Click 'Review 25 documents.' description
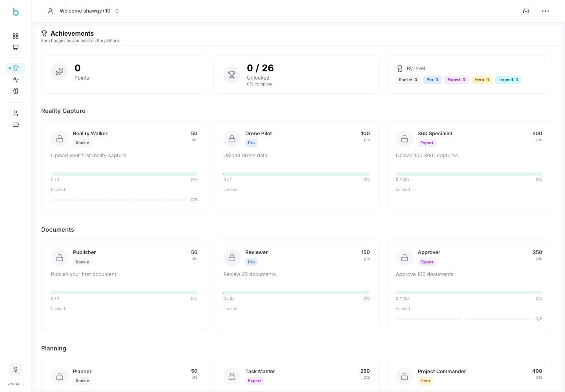The width and height of the screenshot is (565, 392). (250, 274)
